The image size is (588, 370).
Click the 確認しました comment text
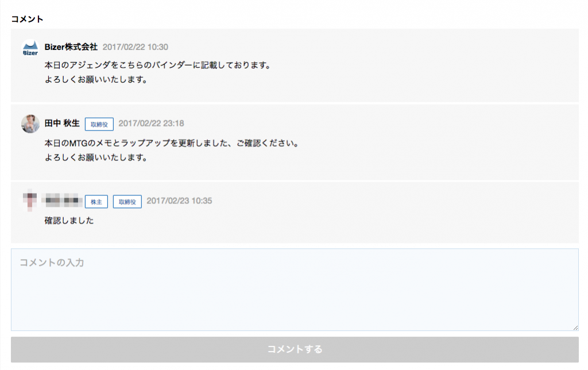[69, 220]
